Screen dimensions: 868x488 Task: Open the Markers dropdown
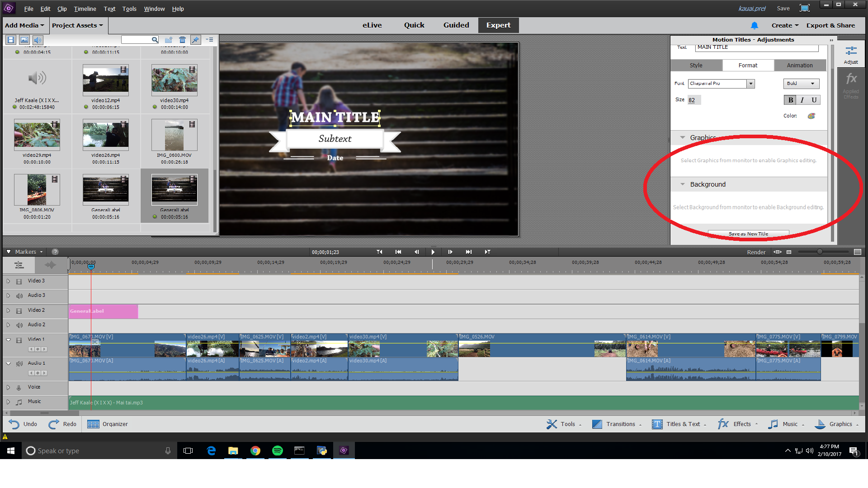coord(25,252)
